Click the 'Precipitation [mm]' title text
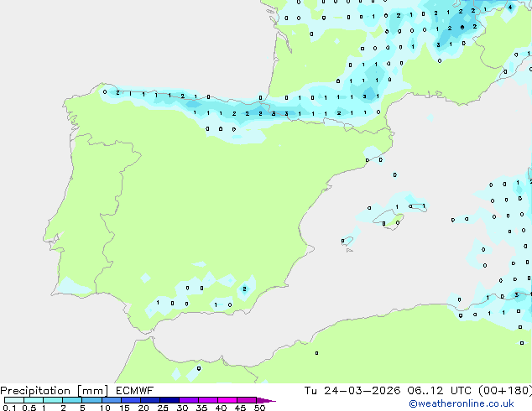 click(x=55, y=391)
